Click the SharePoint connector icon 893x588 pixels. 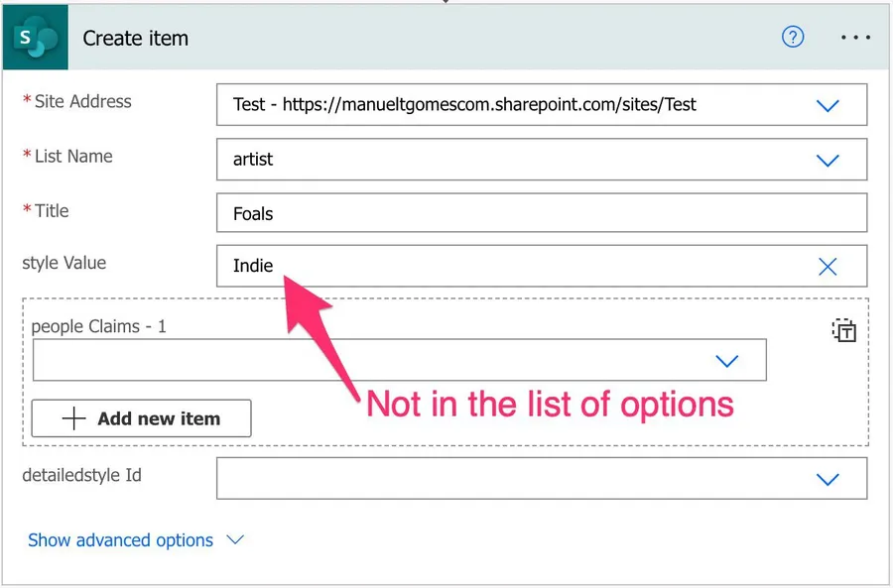(x=35, y=39)
